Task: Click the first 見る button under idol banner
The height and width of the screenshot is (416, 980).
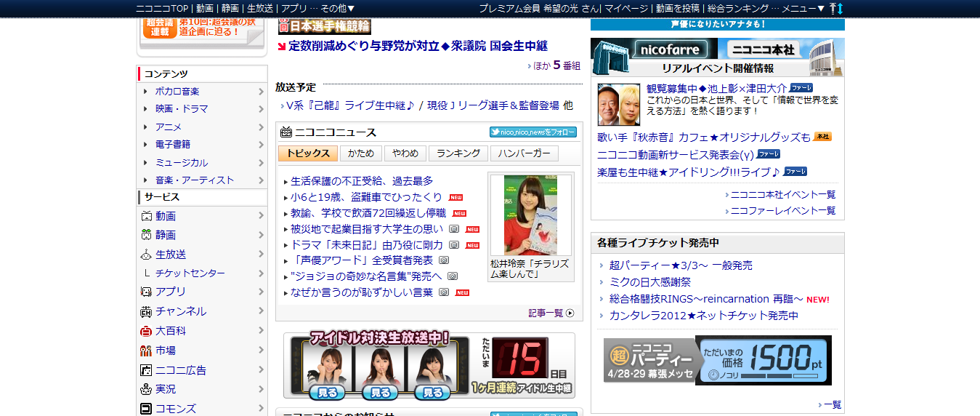Action: click(327, 393)
